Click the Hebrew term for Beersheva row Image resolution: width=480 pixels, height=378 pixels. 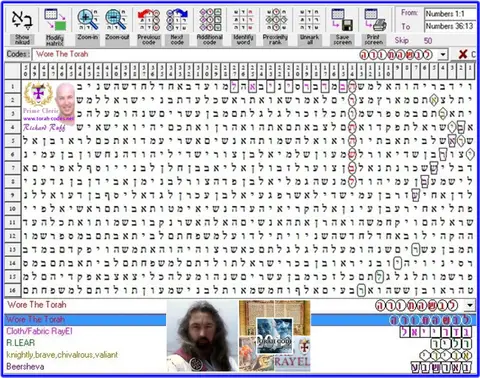(441, 367)
